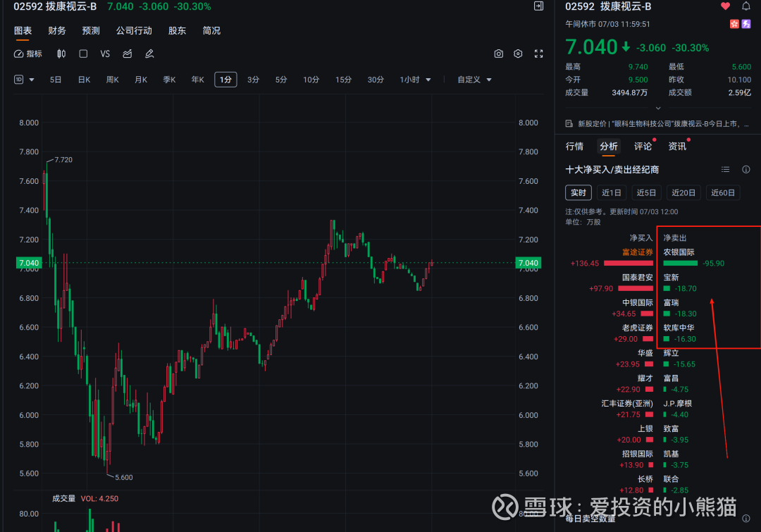Select the 15分 interval
The width and height of the screenshot is (761, 532).
click(x=343, y=80)
